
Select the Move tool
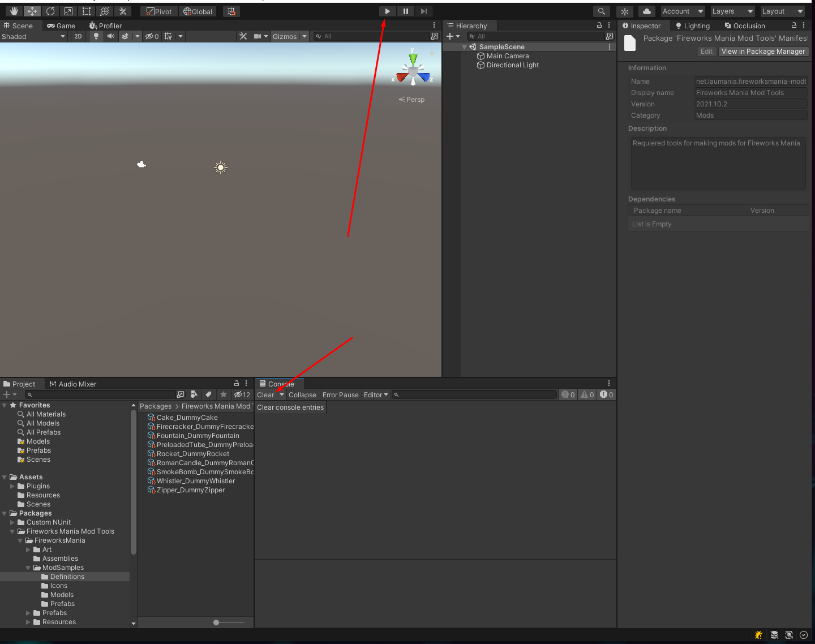[x=32, y=11]
